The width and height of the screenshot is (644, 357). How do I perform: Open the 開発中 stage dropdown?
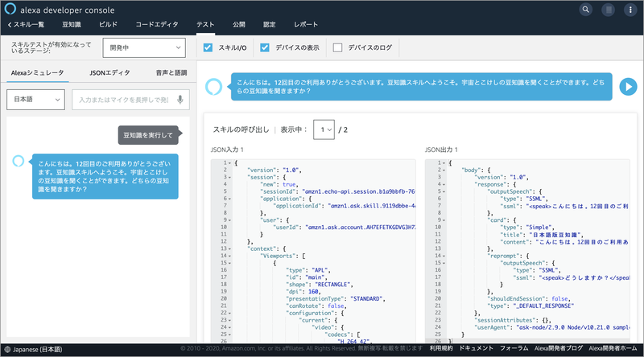point(144,47)
